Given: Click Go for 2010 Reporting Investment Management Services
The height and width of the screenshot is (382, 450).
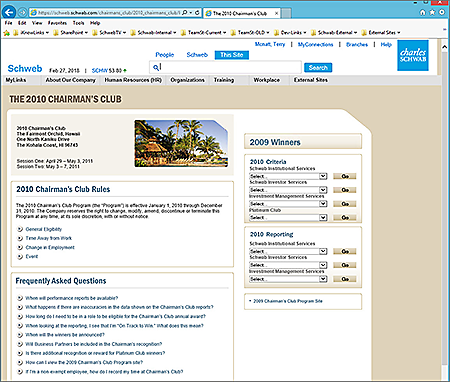Looking at the screenshot, I should [345, 279].
